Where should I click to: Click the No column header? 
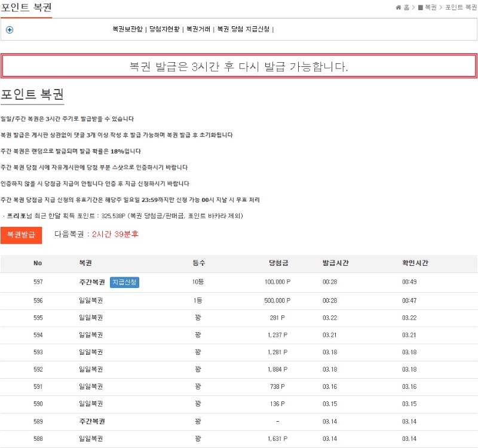coord(38,263)
